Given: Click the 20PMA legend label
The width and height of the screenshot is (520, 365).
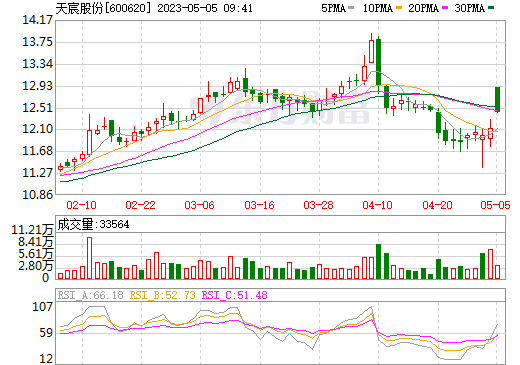Looking at the screenshot, I should 423,8.
